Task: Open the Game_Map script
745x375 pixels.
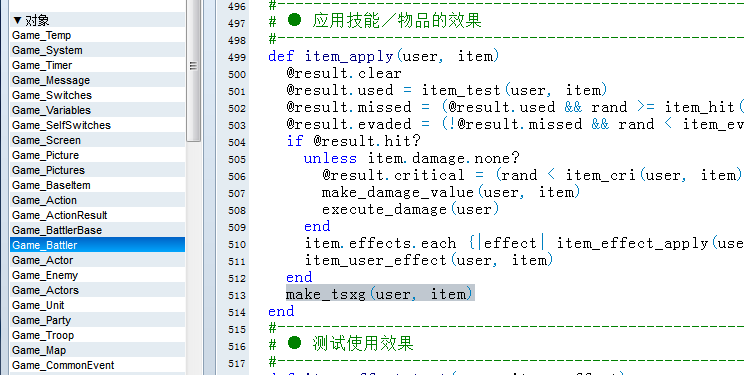Action: [x=97, y=350]
